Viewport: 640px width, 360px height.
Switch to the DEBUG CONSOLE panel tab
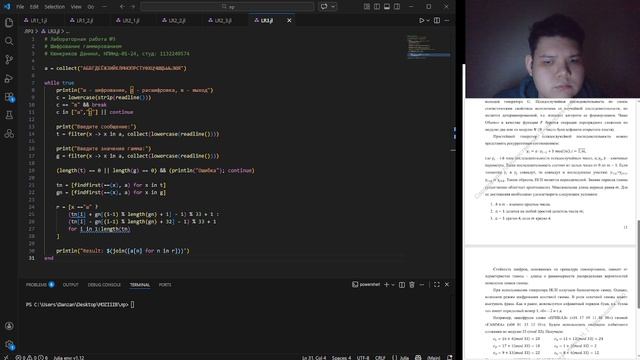104,284
